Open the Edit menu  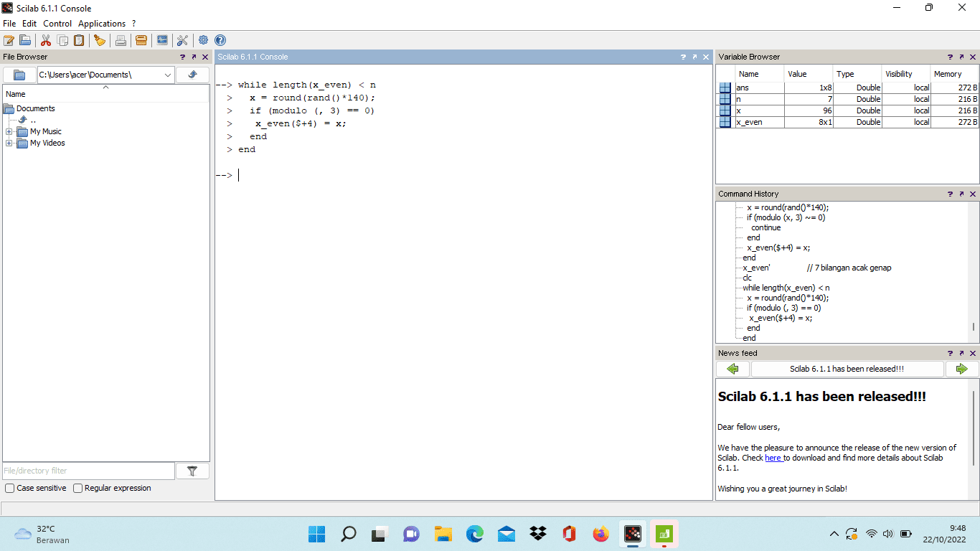pyautogui.click(x=29, y=24)
